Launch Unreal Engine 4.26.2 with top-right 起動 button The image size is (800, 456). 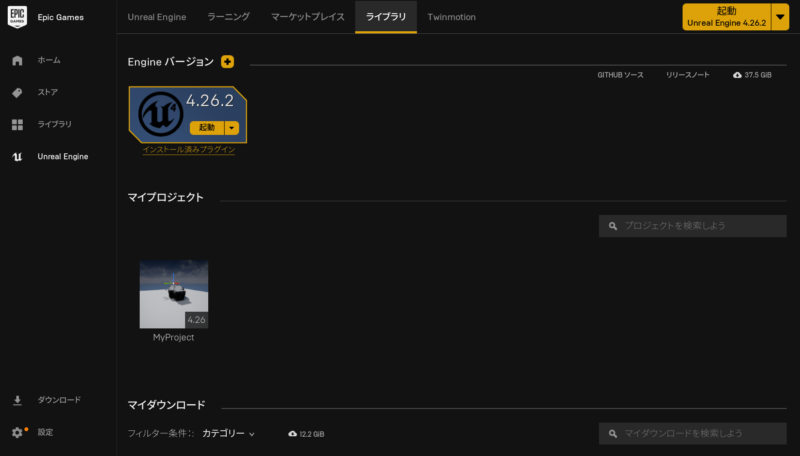(727, 17)
